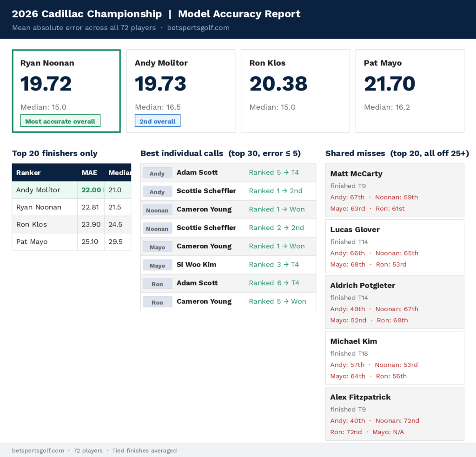Select the Andy Molitor table row
This screenshot has width=476, height=457.
click(71, 190)
